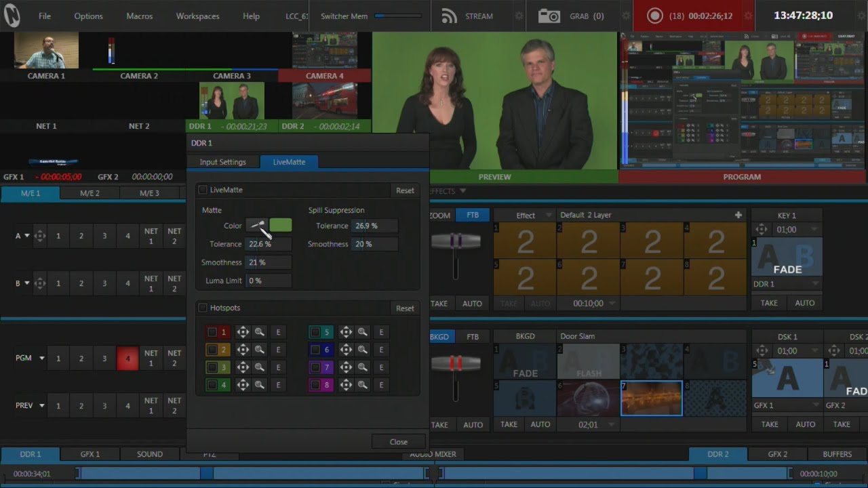Tick the checkbox for hotspot 4

tap(212, 385)
